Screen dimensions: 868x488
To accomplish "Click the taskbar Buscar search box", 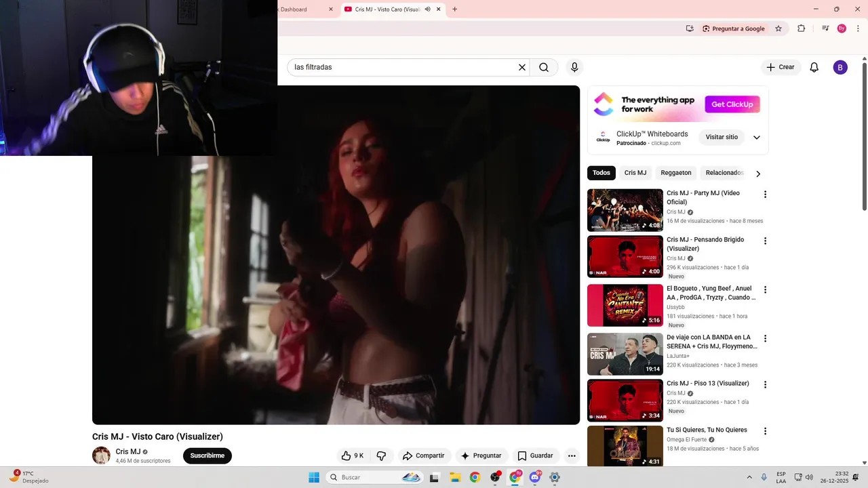I will pos(376,477).
